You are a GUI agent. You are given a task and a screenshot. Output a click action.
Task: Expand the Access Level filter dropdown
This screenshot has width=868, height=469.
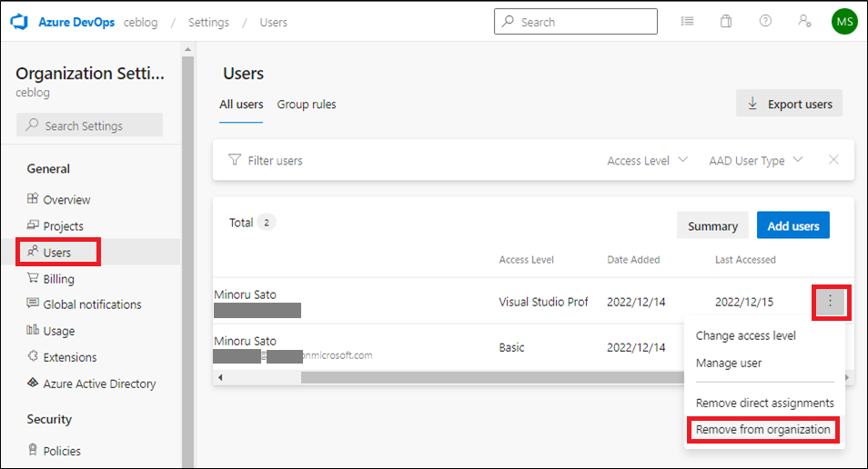pos(647,160)
